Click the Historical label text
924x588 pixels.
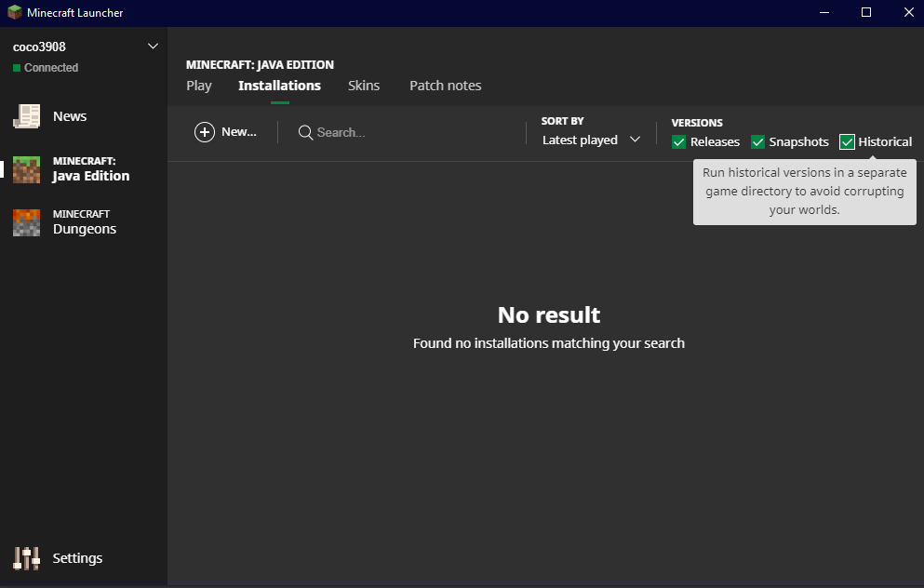(885, 142)
